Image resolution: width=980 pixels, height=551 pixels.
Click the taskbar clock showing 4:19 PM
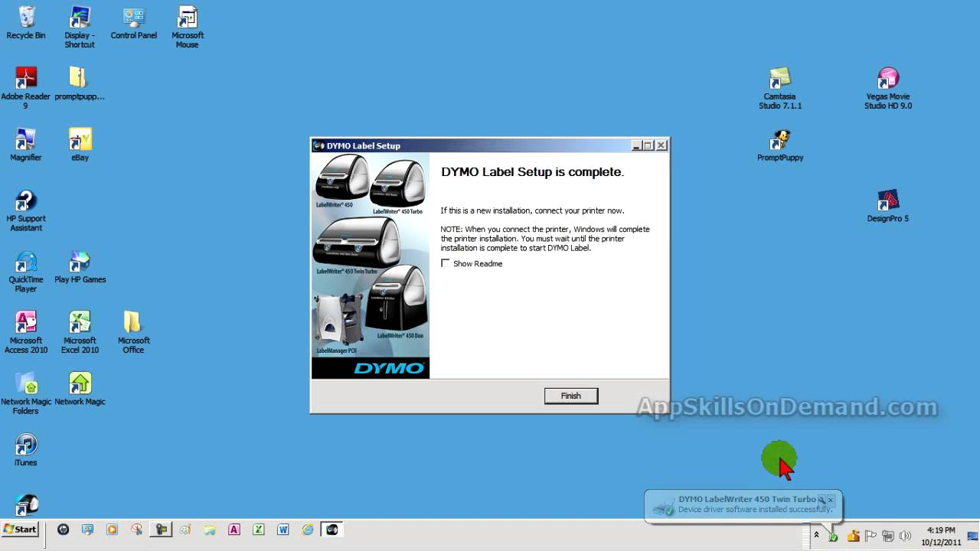pyautogui.click(x=941, y=536)
